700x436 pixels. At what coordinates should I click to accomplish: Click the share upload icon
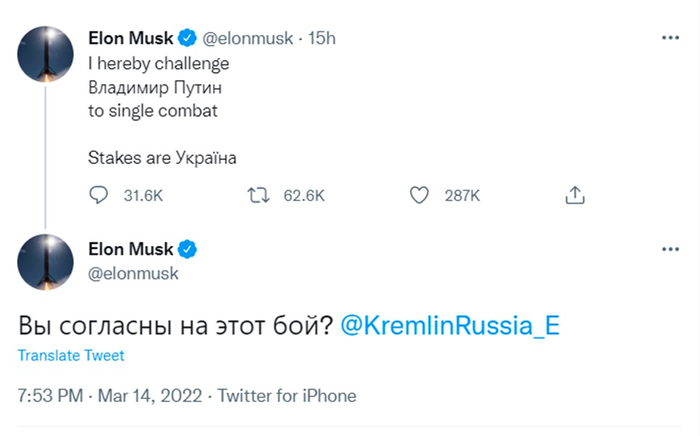[575, 194]
